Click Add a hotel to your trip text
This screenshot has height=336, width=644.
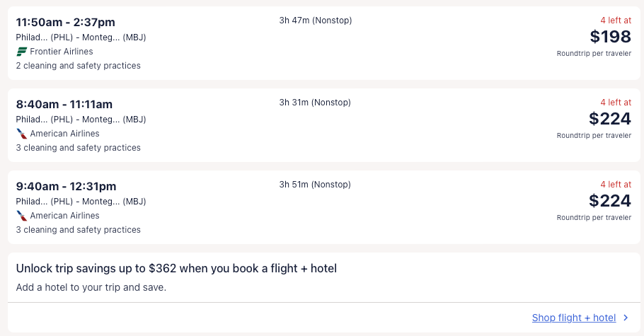pyautogui.click(x=91, y=288)
